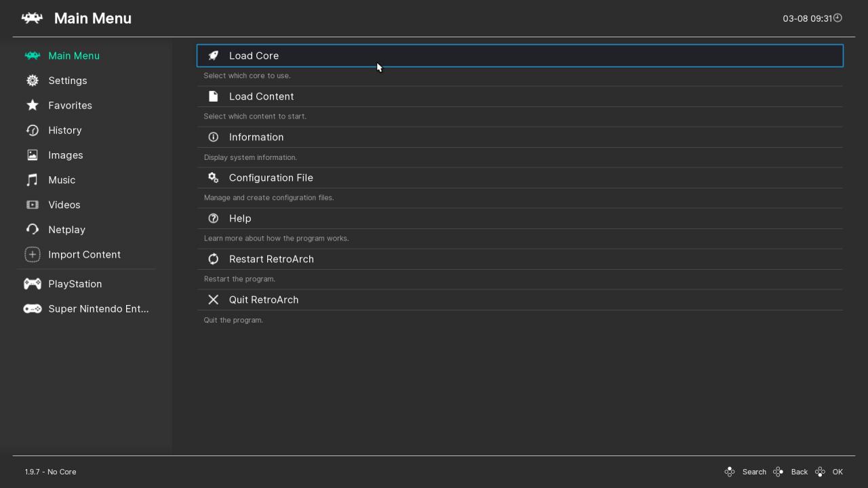Click the Load Content file icon
The image size is (868, 488).
213,96
